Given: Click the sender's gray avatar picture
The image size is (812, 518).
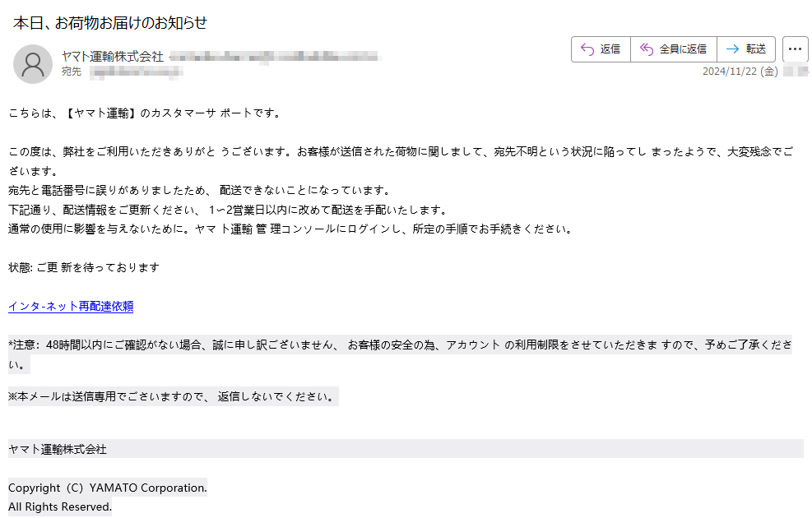Looking at the screenshot, I should point(33,63).
